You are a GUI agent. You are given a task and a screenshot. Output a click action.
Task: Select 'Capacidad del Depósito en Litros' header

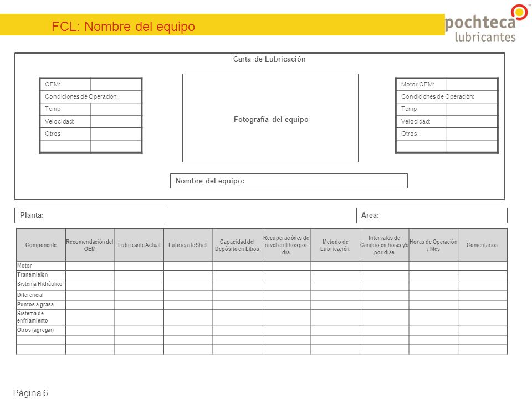[x=237, y=245]
